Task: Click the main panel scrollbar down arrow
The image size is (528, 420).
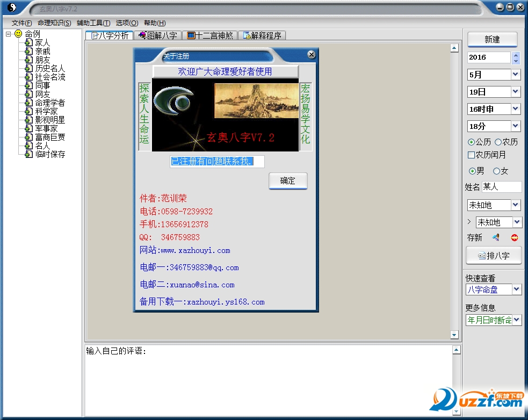Action: coord(454,335)
